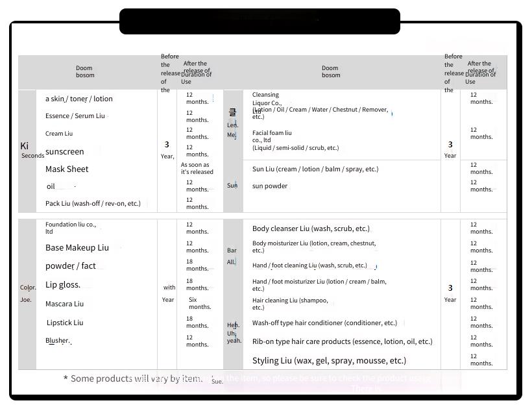Select 'Rib-on type hair care products' row
532x405 pixels.
[x=343, y=341]
